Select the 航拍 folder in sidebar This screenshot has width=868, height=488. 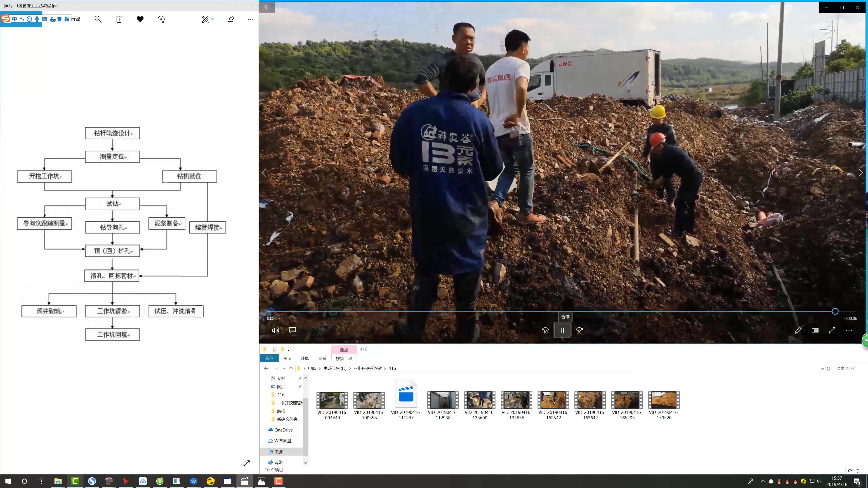coord(281,411)
